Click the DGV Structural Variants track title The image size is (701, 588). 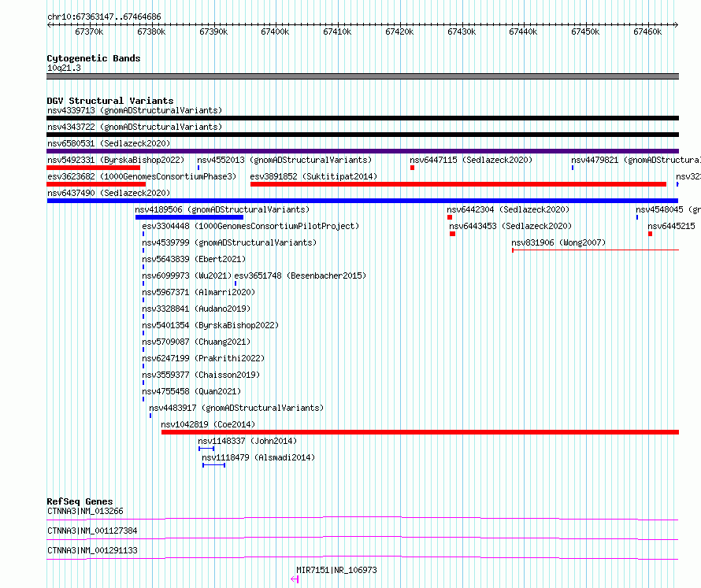coord(110,101)
